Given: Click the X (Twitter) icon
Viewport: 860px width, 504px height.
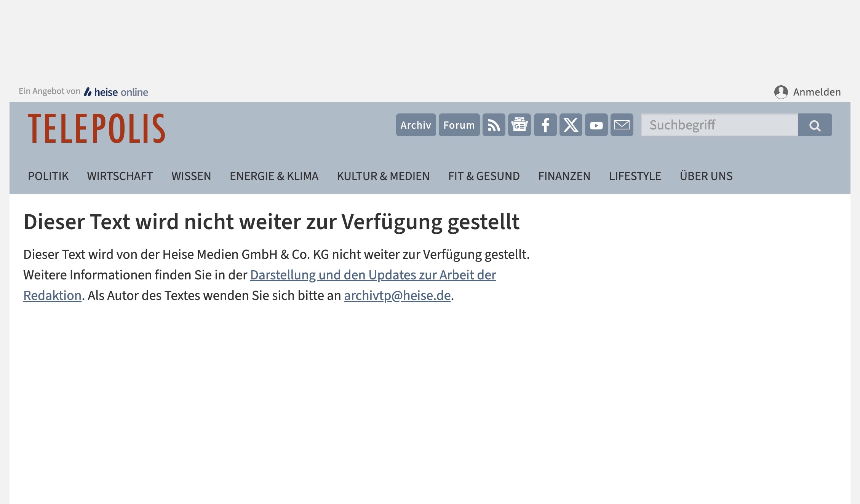Looking at the screenshot, I should click(x=571, y=125).
